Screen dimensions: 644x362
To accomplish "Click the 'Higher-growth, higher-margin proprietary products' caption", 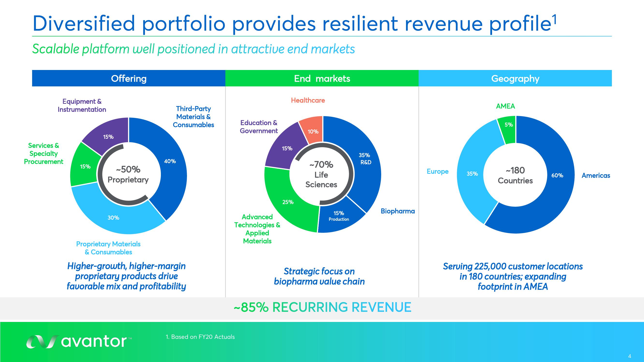I will [x=127, y=276].
